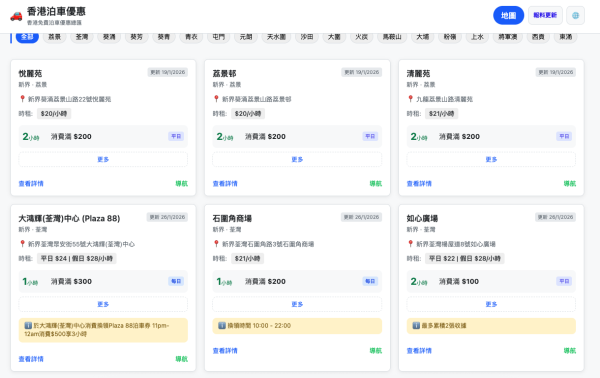Select the 全部 district filter

pyautogui.click(x=27, y=37)
